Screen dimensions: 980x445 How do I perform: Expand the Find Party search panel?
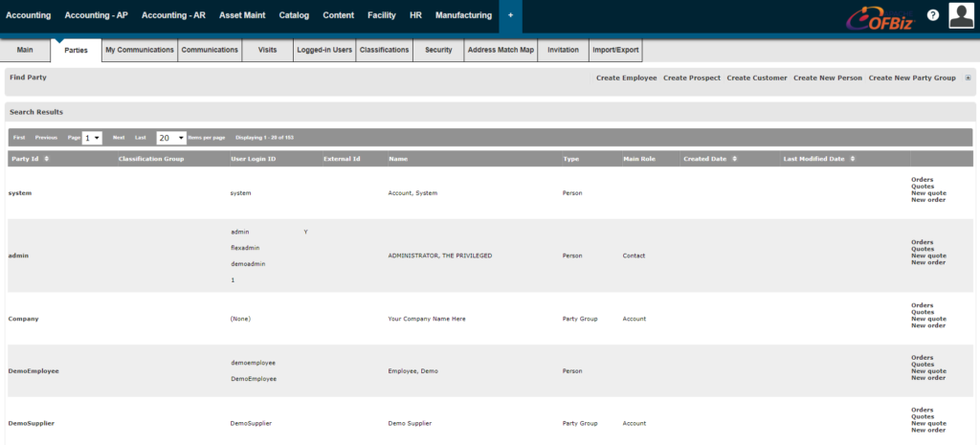(x=968, y=78)
